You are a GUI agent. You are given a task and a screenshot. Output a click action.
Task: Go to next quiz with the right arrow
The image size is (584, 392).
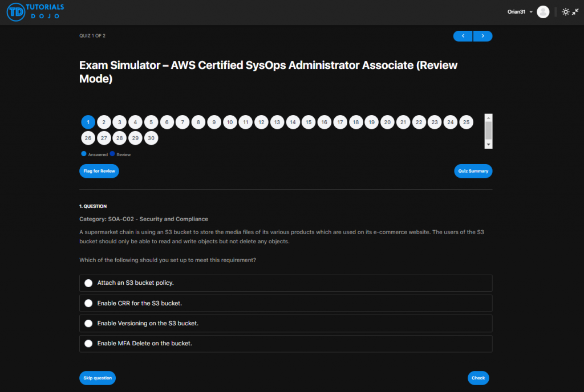[482, 36]
